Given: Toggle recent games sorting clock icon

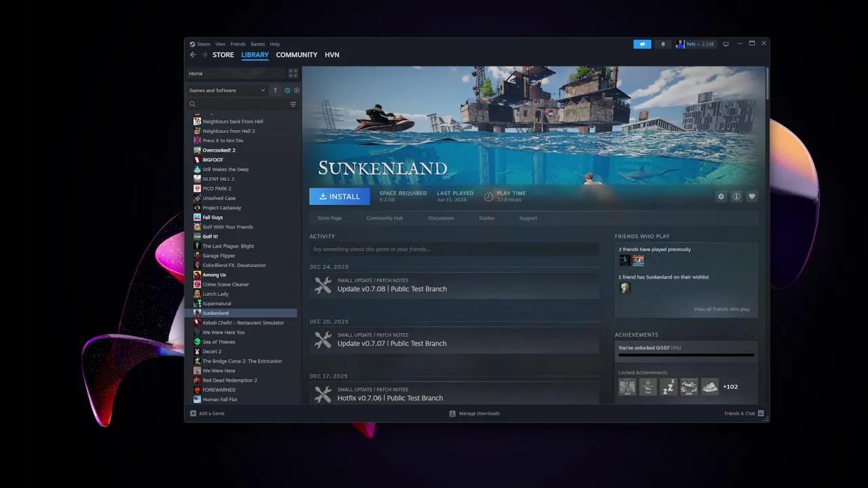Looking at the screenshot, I should click(x=287, y=89).
